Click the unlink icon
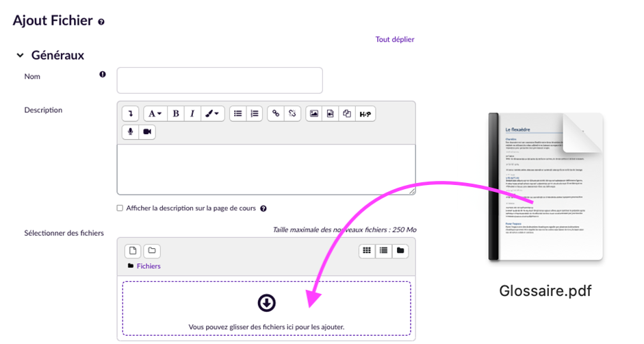 pyautogui.click(x=292, y=114)
